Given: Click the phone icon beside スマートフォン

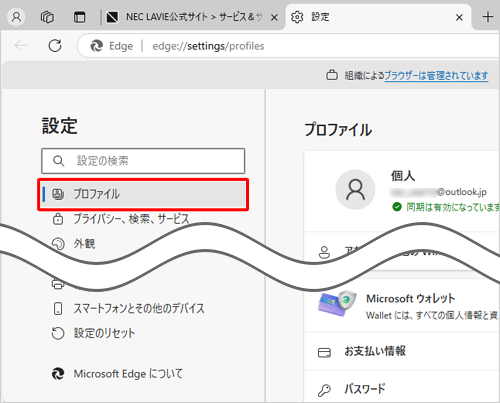Looking at the screenshot, I should tap(58, 308).
